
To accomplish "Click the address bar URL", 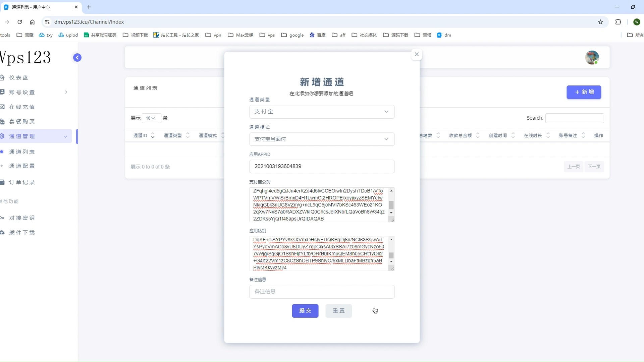I will 89,22.
